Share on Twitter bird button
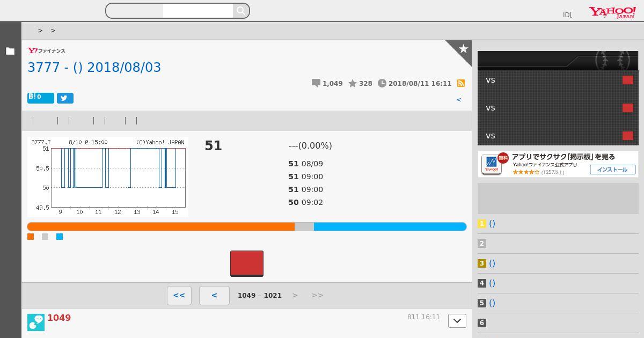Screen dimensions: 644x338 [65, 98]
